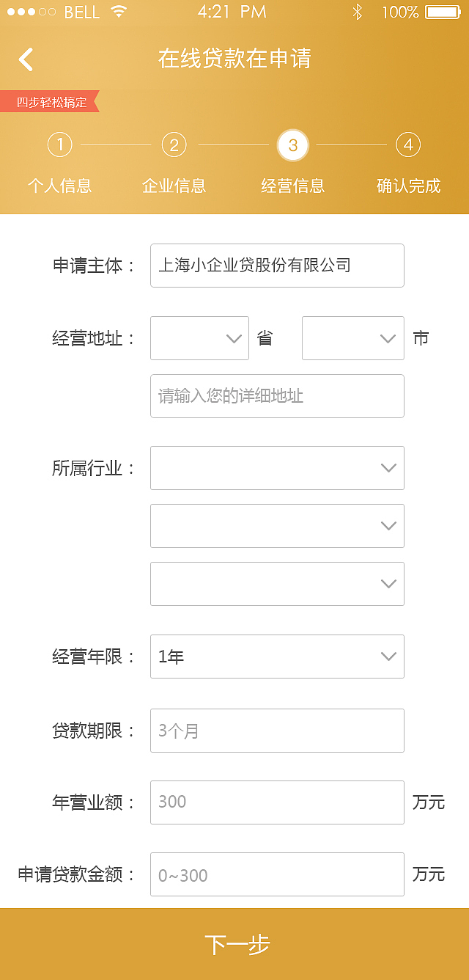The height and width of the screenshot is (980, 469).
Task: Select the 企业信息 step
Action: tap(174, 186)
